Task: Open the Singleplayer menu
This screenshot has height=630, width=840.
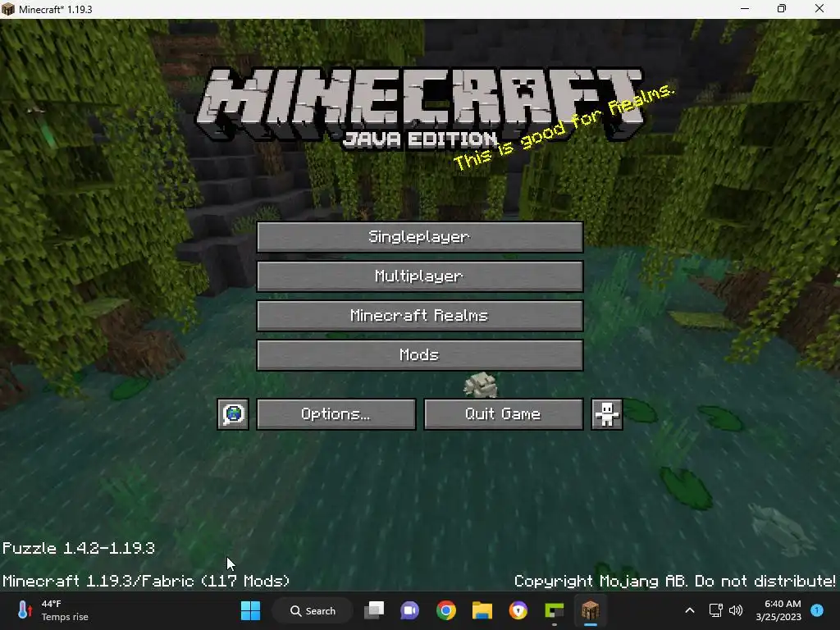Action: (419, 237)
